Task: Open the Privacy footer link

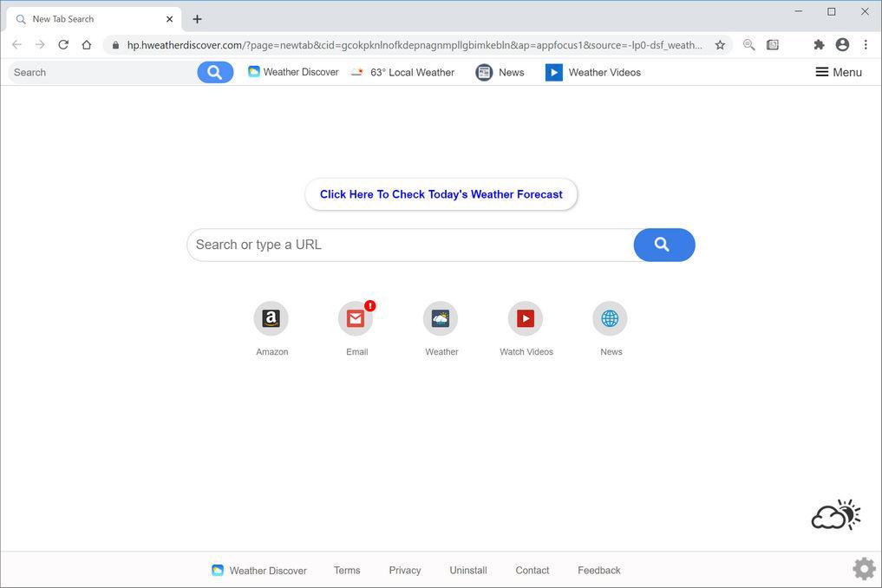Action: click(x=405, y=571)
